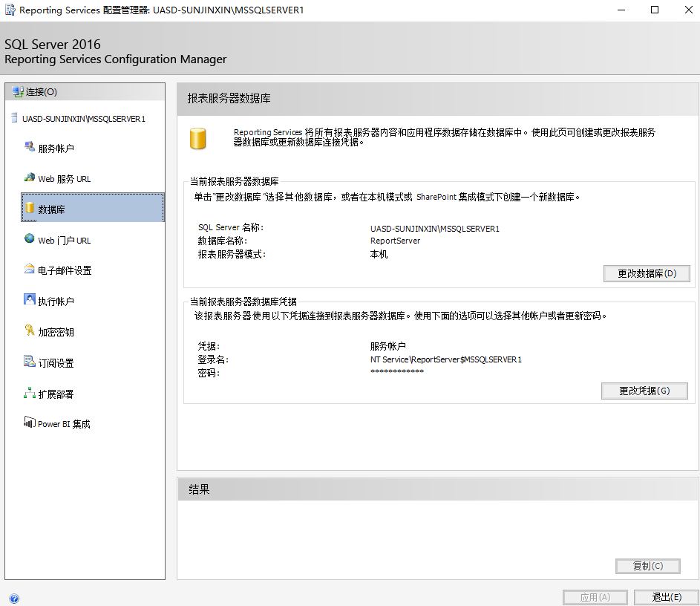Click the help question-mark icon
This screenshot has width=700, height=606.
coord(14,599)
